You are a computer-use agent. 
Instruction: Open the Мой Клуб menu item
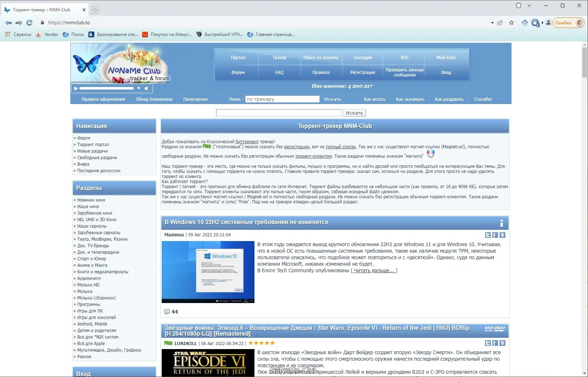(446, 58)
